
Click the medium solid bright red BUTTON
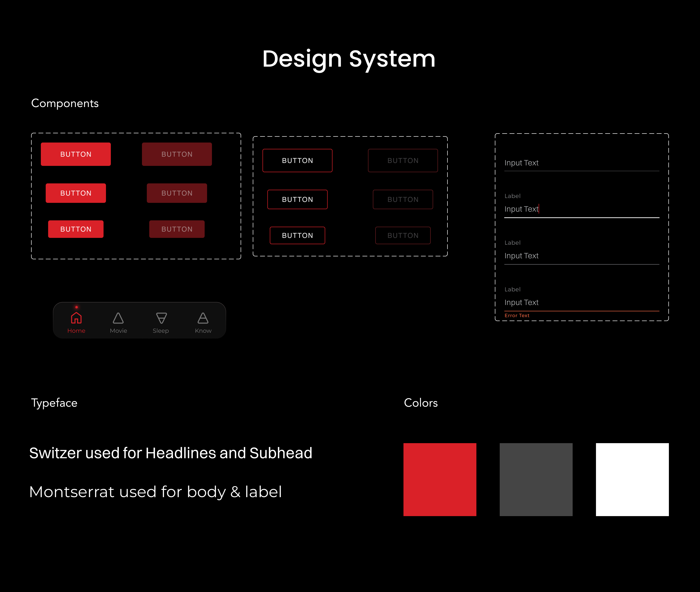point(76,193)
